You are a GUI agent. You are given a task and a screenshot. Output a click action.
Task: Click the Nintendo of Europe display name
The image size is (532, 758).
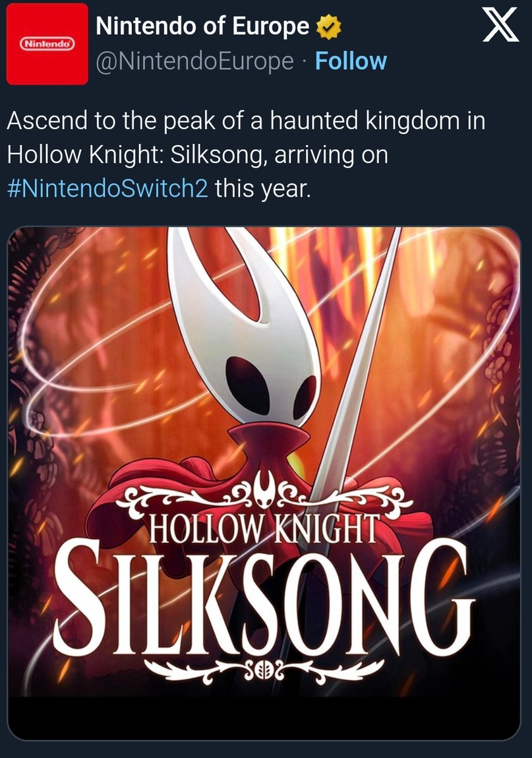tap(202, 26)
